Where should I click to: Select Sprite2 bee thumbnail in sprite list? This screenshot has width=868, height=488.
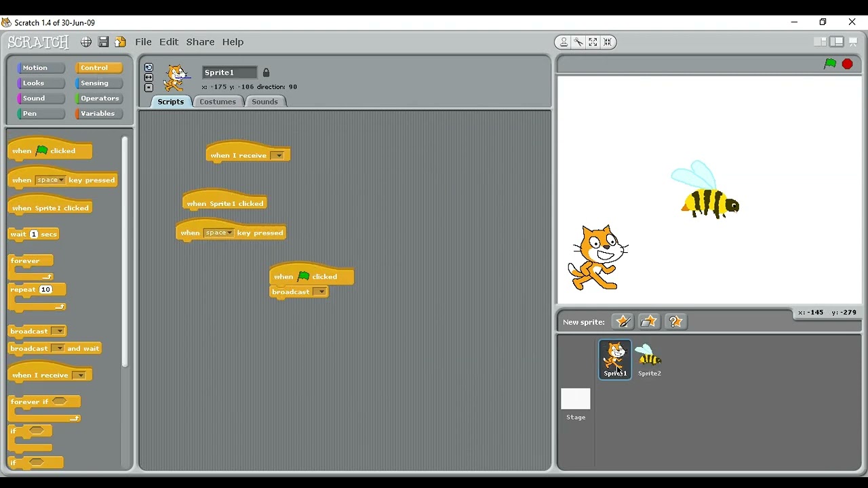[x=649, y=359]
